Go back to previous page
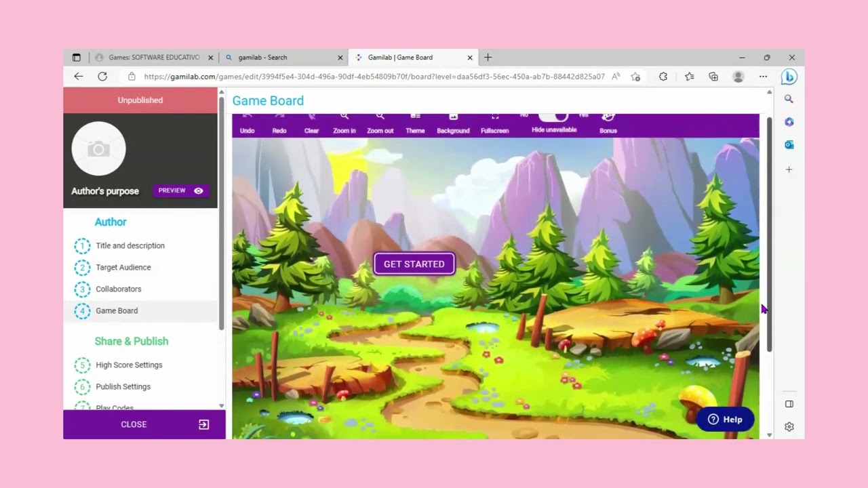This screenshot has height=488, width=868. [x=79, y=77]
